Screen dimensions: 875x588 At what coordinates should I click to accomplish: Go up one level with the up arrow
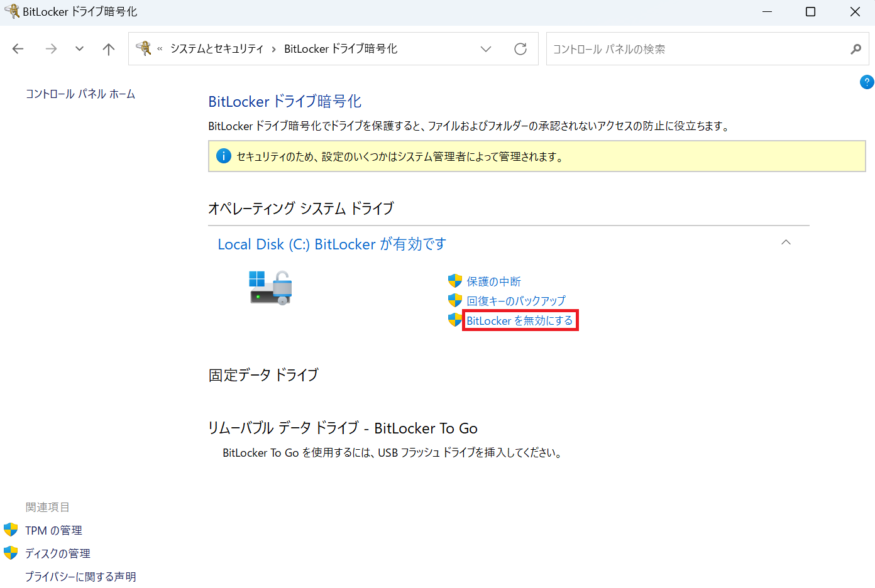click(109, 49)
